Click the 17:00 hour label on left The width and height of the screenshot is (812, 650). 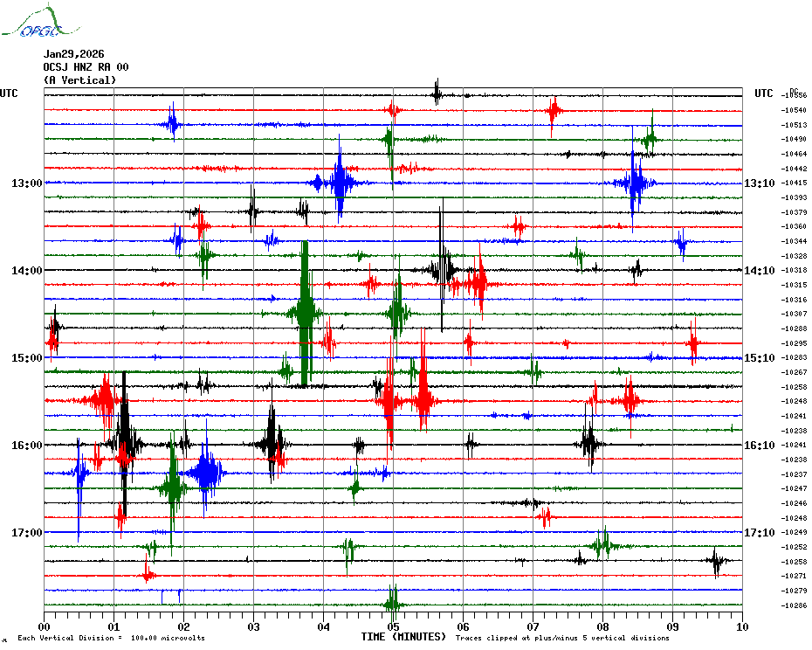(26, 533)
